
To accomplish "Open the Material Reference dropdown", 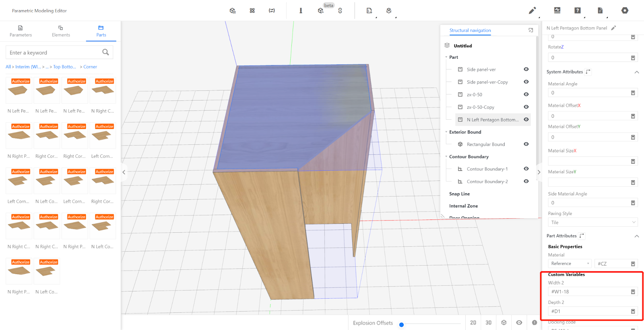I will (x=570, y=264).
